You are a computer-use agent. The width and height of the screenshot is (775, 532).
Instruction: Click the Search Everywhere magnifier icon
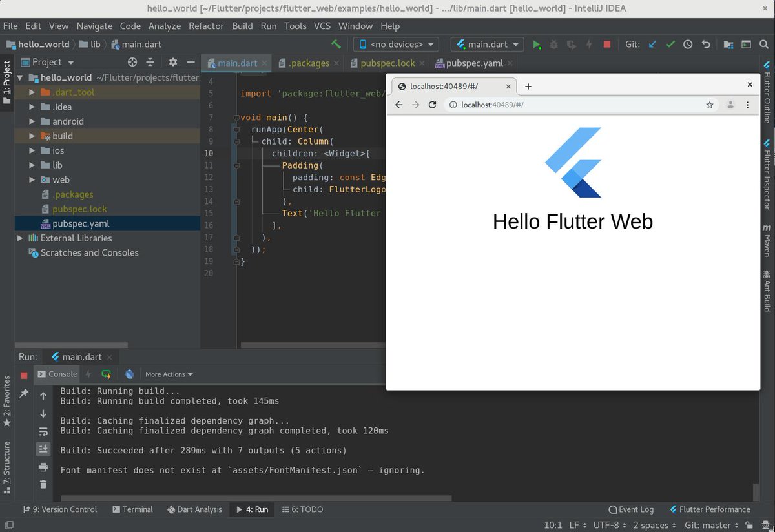point(765,45)
